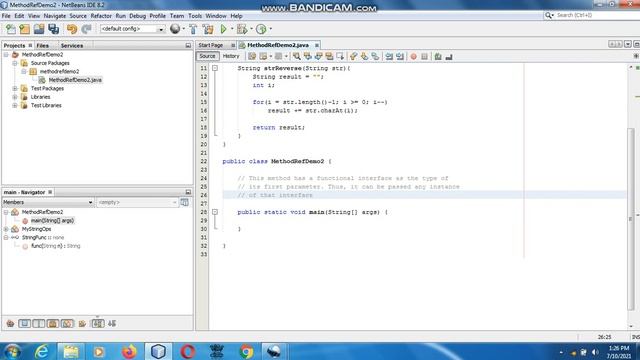
Task: Expand the Libraries node
Action: pos(15,97)
